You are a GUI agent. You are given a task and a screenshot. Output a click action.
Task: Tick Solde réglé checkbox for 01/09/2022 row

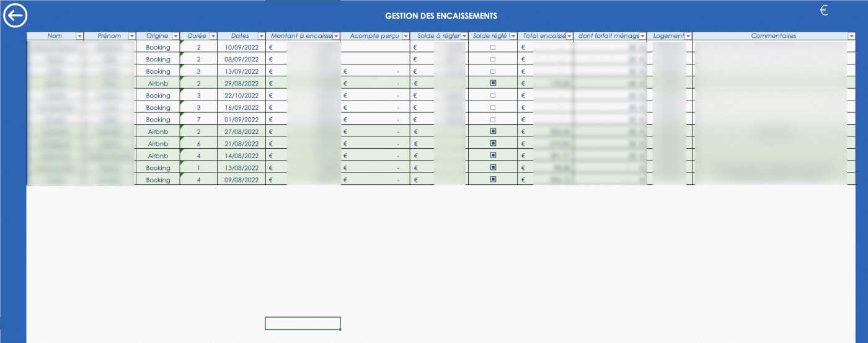tap(493, 120)
